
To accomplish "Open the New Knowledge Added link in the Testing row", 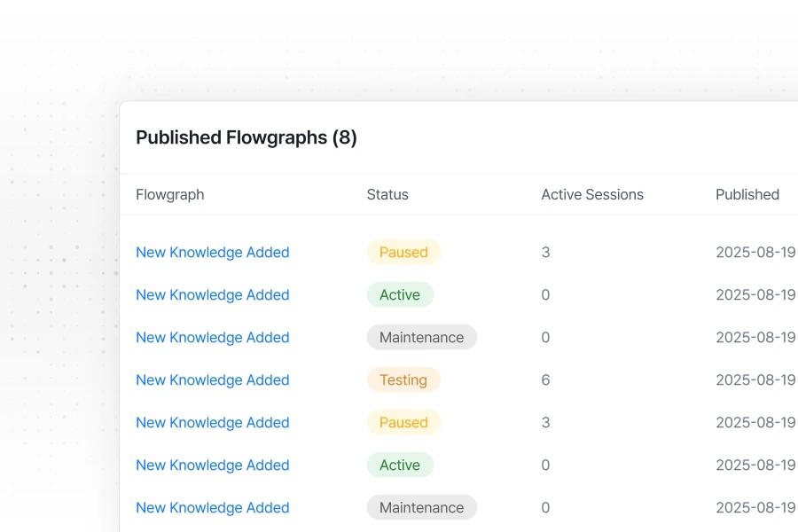I will [212, 379].
